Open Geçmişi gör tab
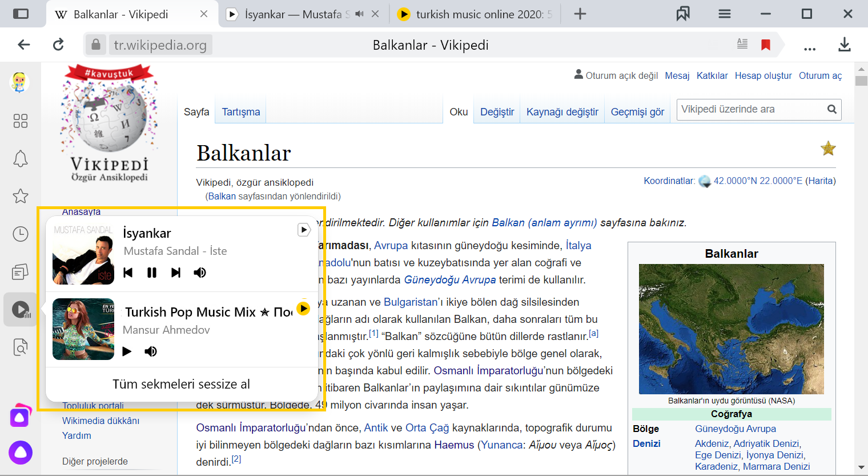Viewport: 868px width, 476px height. [x=637, y=112]
